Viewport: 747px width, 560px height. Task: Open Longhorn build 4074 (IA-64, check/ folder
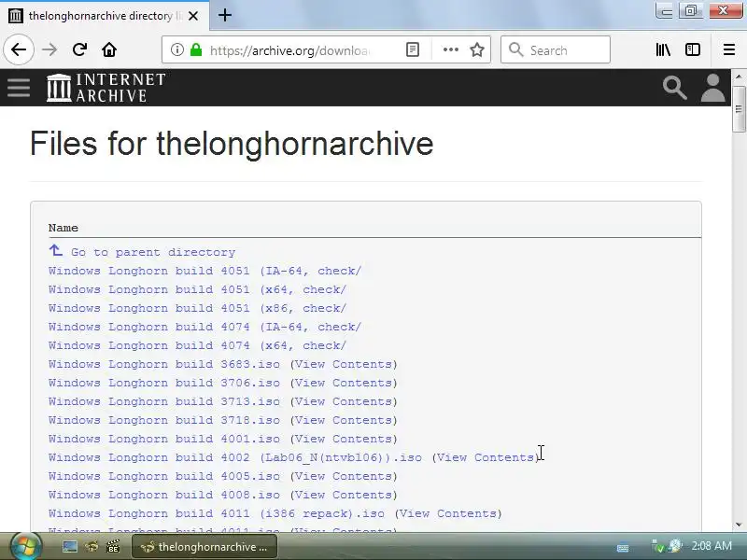click(204, 327)
